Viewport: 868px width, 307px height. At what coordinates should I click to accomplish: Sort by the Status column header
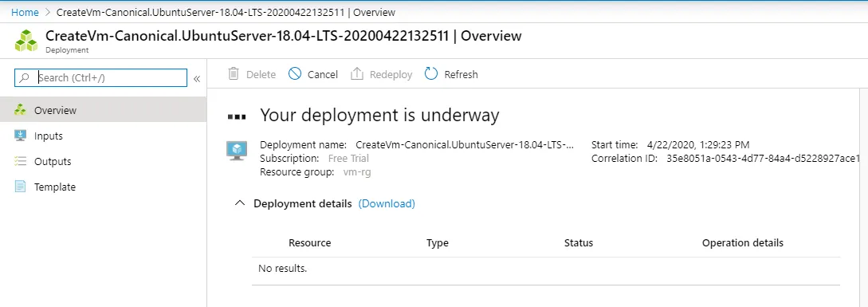579,242
